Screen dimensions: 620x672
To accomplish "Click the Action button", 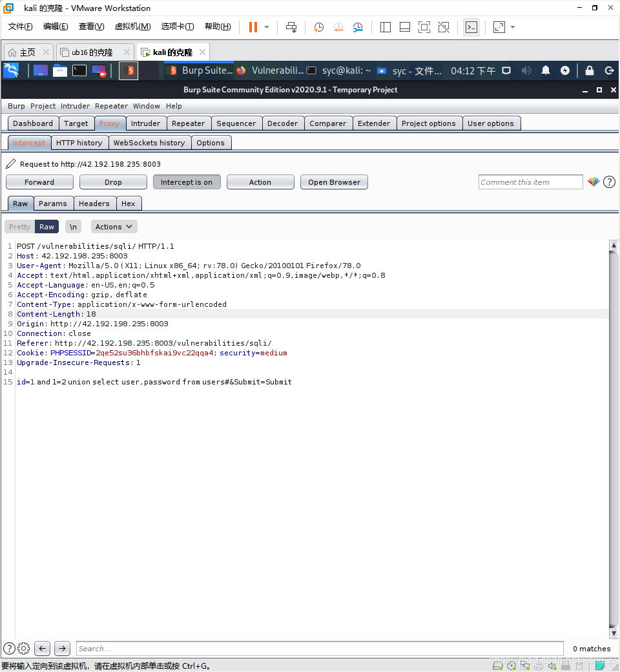I will (x=260, y=182).
